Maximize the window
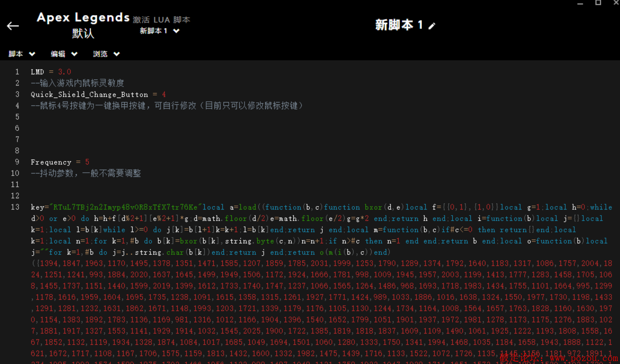 [598, 3]
